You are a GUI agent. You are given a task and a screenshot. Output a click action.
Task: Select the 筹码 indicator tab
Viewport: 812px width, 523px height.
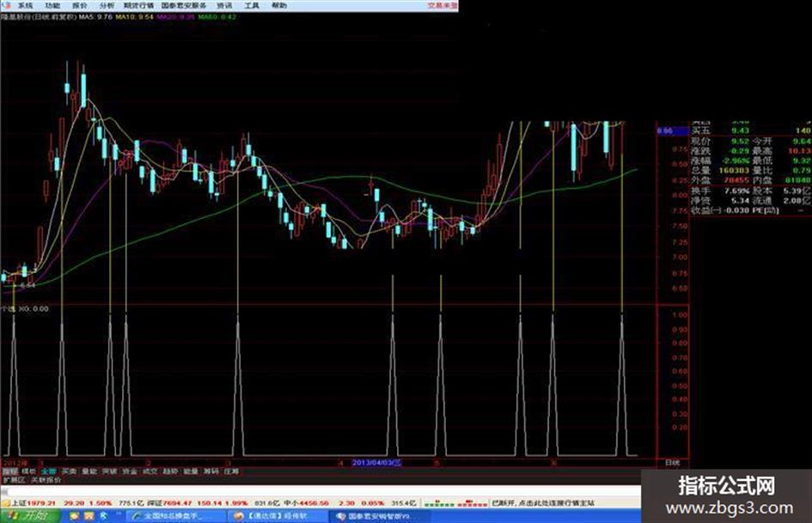211,471
